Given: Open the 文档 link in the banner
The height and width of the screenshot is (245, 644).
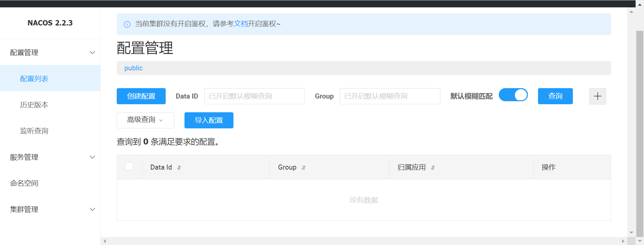Looking at the screenshot, I should pos(240,24).
